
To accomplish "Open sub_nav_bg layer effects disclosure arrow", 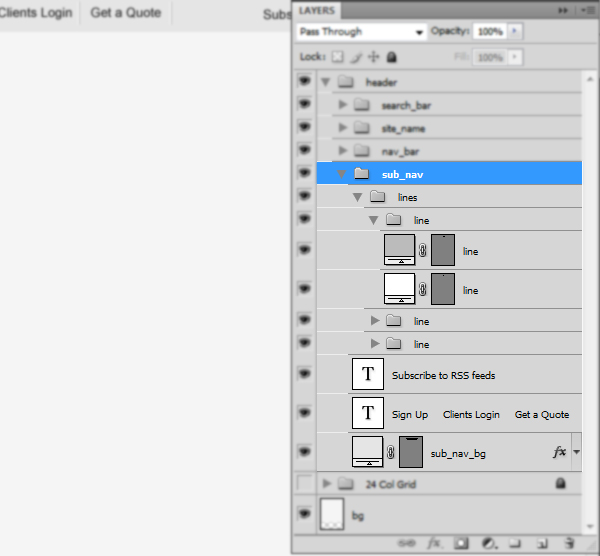I will pyautogui.click(x=576, y=452).
